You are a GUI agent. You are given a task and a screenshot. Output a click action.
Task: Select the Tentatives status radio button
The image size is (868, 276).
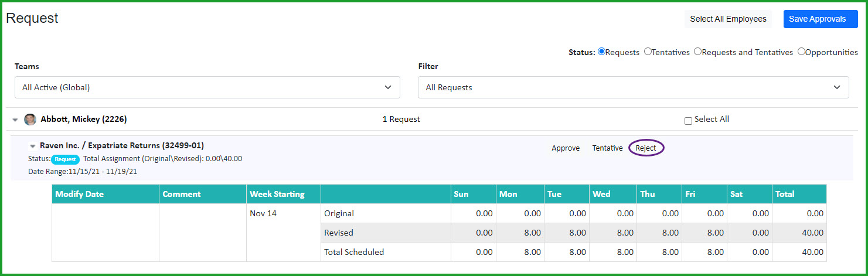pos(648,52)
